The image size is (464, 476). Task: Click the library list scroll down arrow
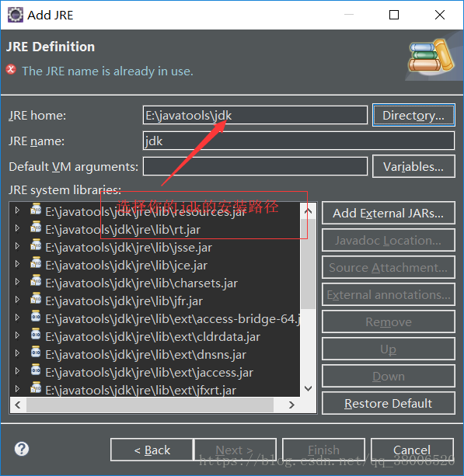308,388
